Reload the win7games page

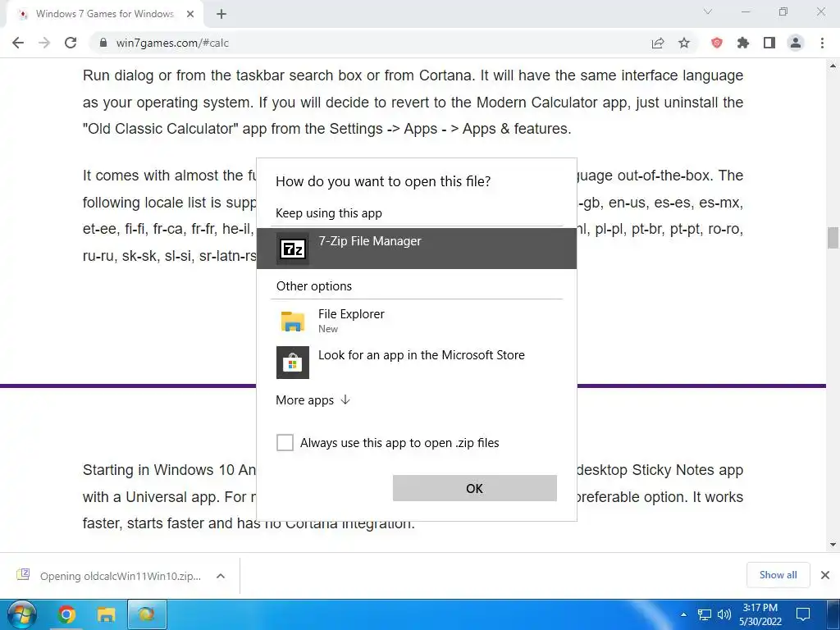[71, 43]
